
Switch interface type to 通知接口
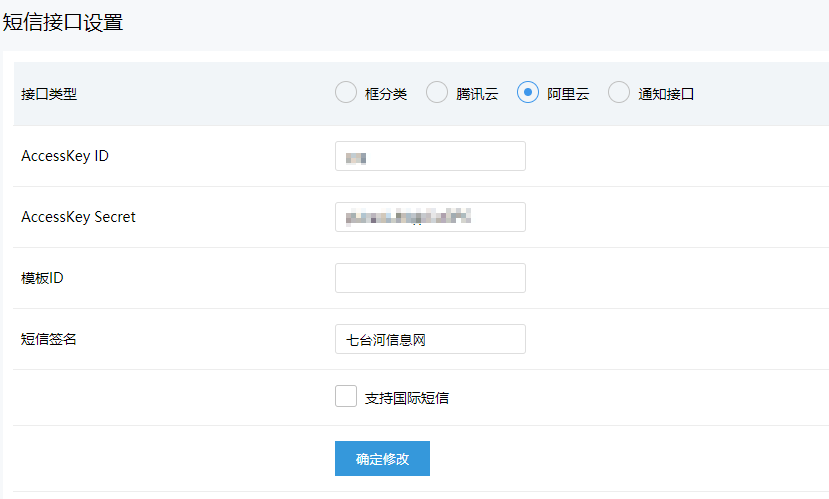click(619, 93)
